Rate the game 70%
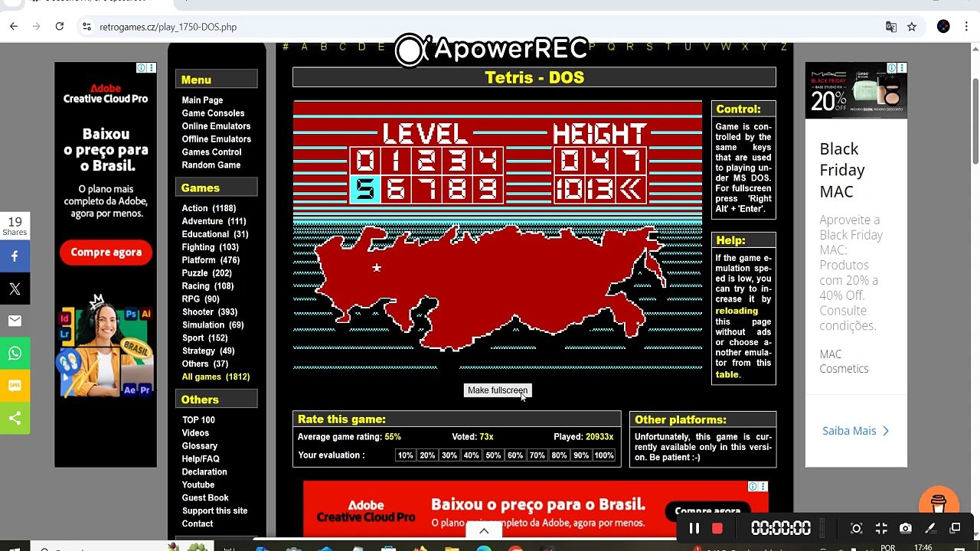 [x=537, y=455]
